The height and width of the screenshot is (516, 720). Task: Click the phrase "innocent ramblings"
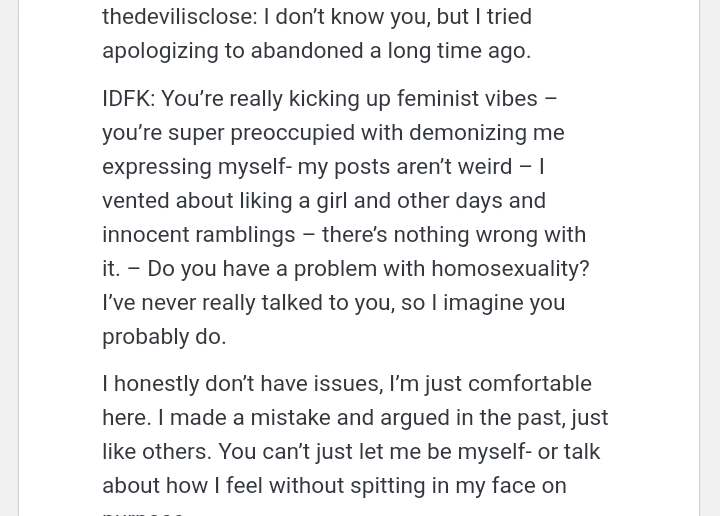coord(199,235)
